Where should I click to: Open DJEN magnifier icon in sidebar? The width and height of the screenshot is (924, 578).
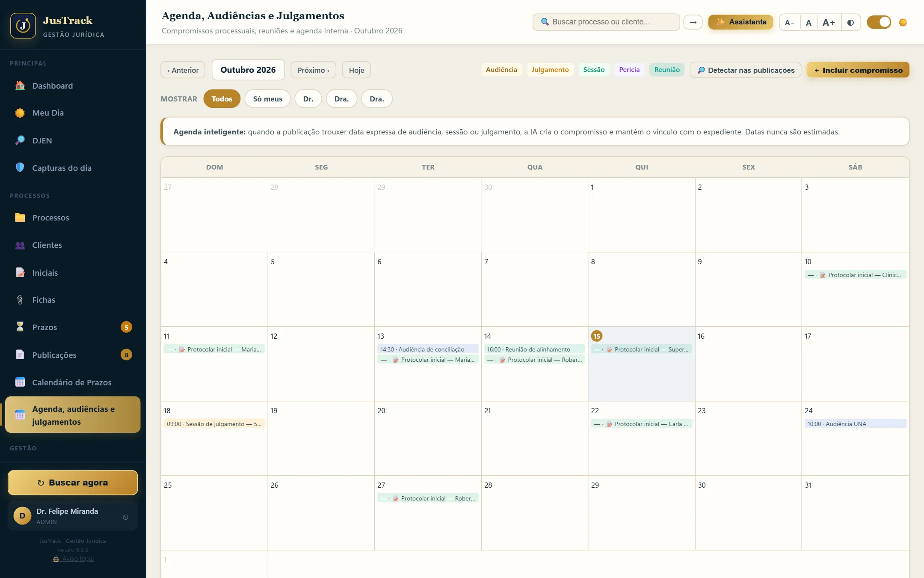coord(20,140)
